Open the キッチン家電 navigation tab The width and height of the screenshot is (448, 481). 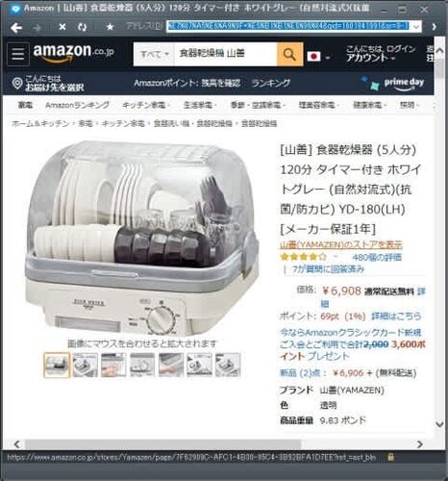[146, 105]
